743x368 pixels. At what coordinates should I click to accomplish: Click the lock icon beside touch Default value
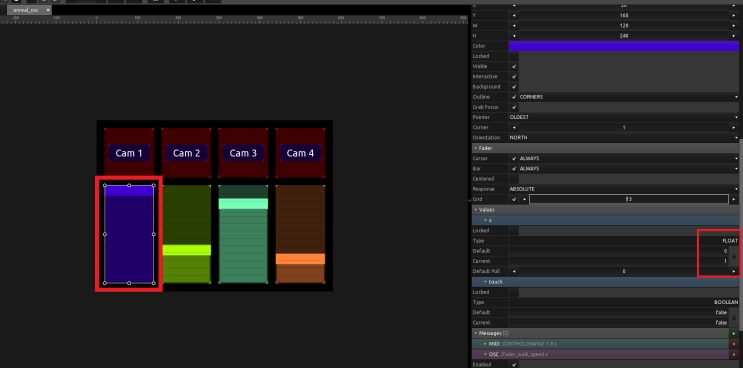click(734, 318)
